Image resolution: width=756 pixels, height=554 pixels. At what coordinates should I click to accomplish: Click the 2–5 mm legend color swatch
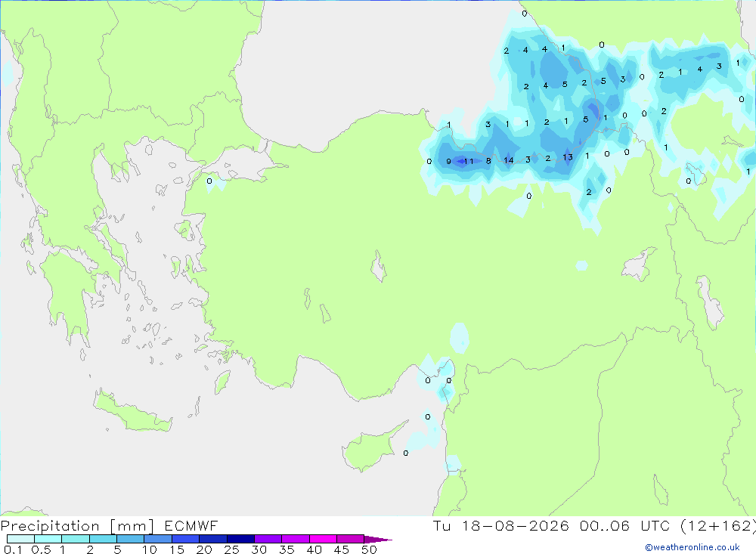point(103,539)
